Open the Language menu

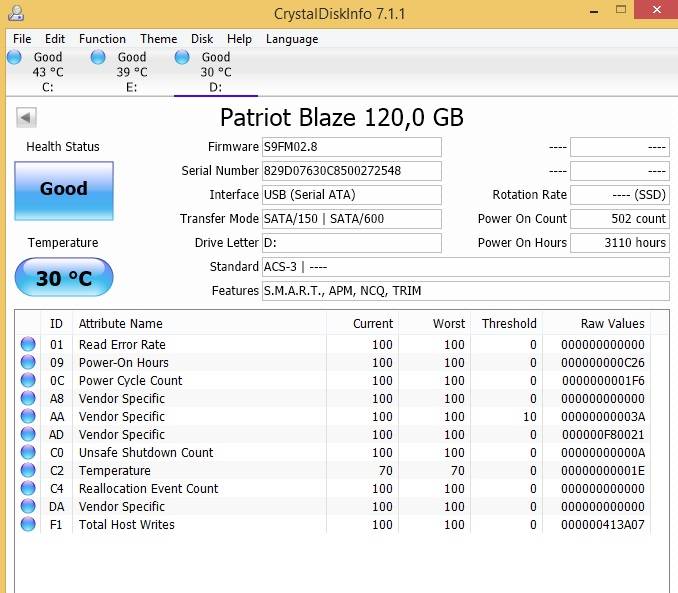click(292, 39)
